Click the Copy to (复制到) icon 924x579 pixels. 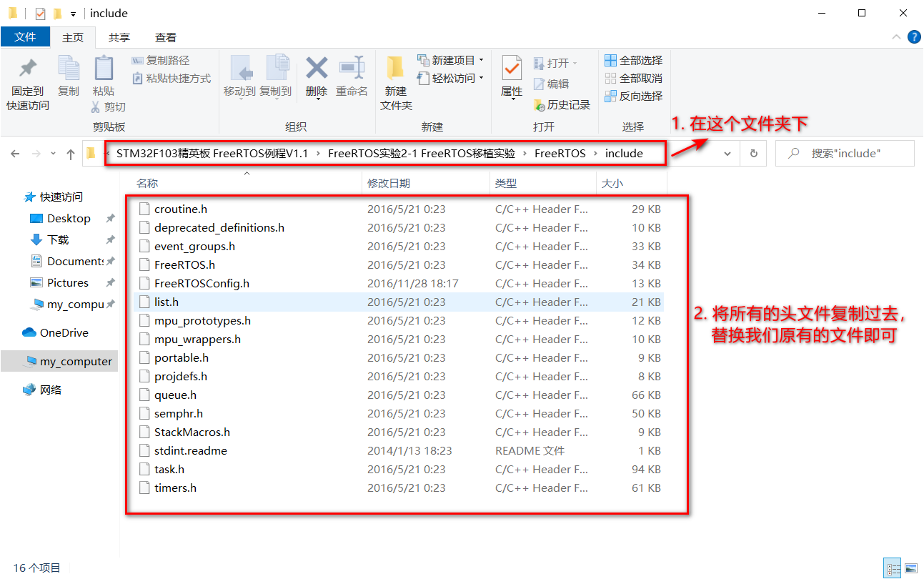(x=277, y=69)
